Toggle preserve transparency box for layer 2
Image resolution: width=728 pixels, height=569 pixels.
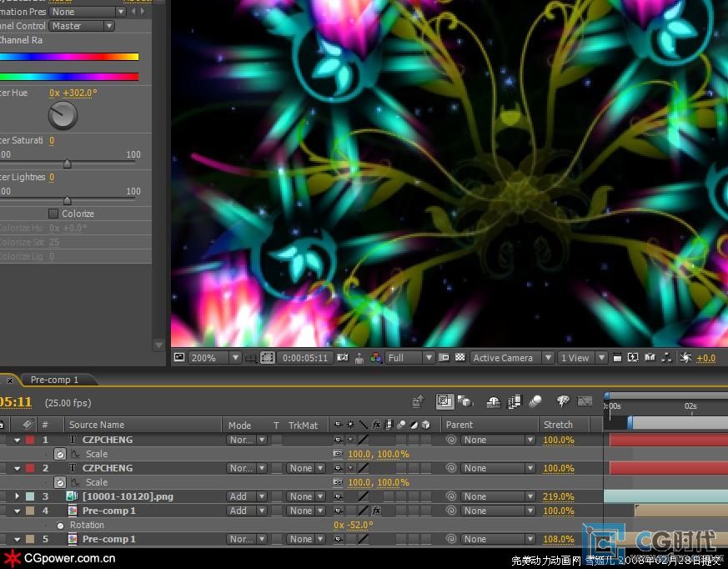(277, 468)
